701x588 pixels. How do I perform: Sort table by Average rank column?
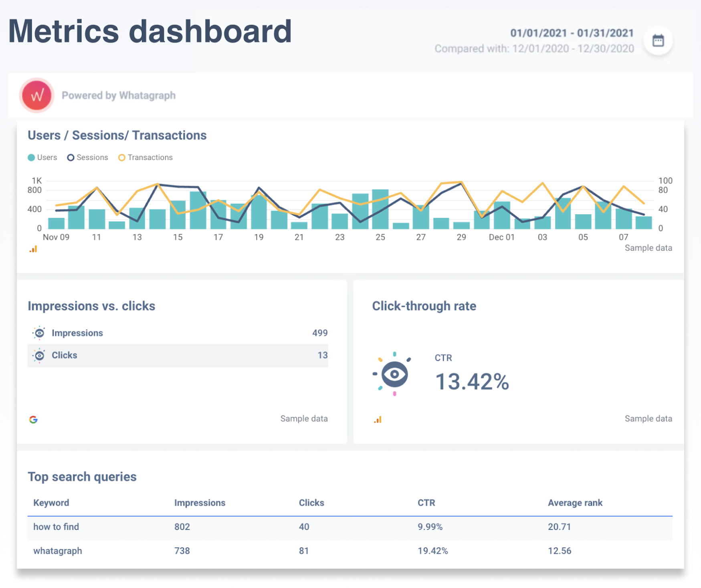point(575,503)
